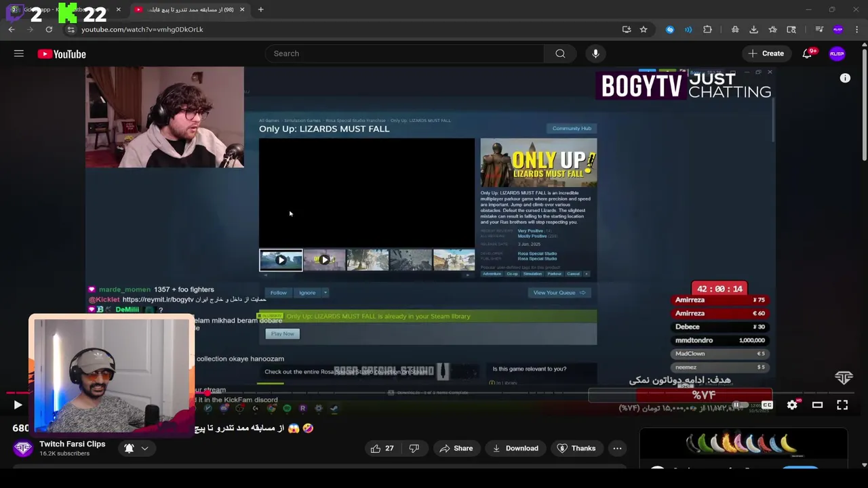The width and height of the screenshot is (868, 488).
Task: Play the video with the player button
Action: coord(18,405)
